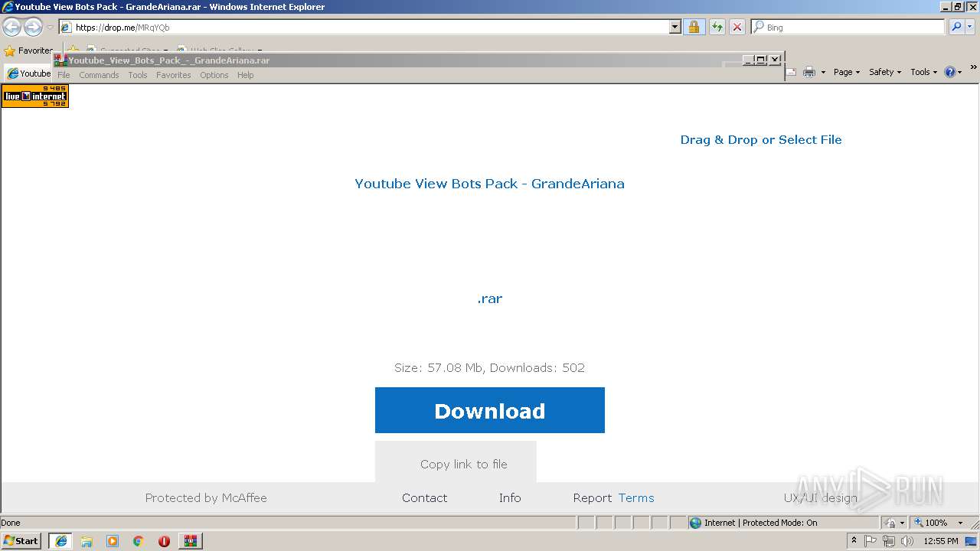Click Protected Mode: On status text

pos(780,523)
